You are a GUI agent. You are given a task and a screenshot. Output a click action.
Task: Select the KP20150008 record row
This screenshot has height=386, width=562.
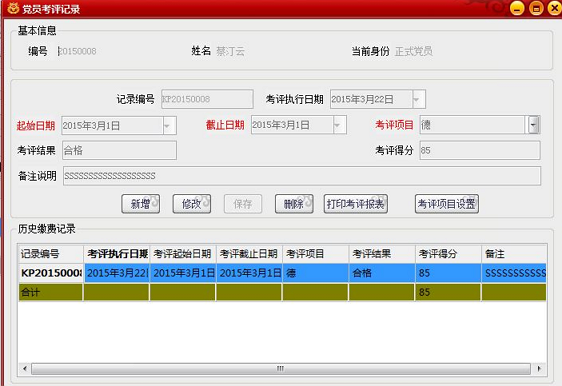pyautogui.click(x=282, y=273)
